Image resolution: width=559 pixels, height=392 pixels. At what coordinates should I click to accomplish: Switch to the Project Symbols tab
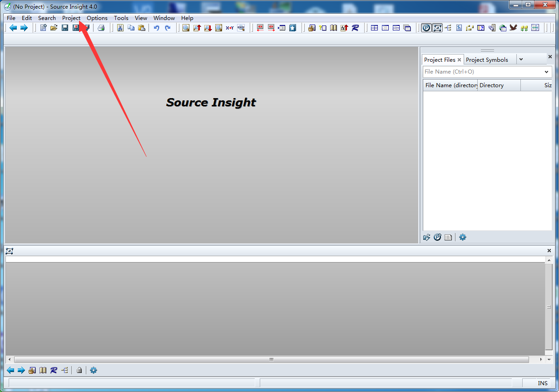[x=487, y=60]
